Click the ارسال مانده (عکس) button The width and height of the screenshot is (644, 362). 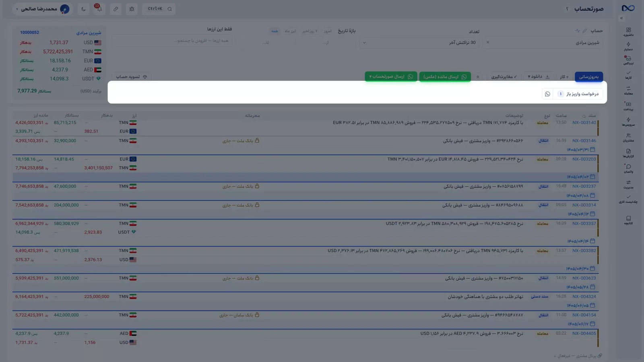[x=445, y=76]
